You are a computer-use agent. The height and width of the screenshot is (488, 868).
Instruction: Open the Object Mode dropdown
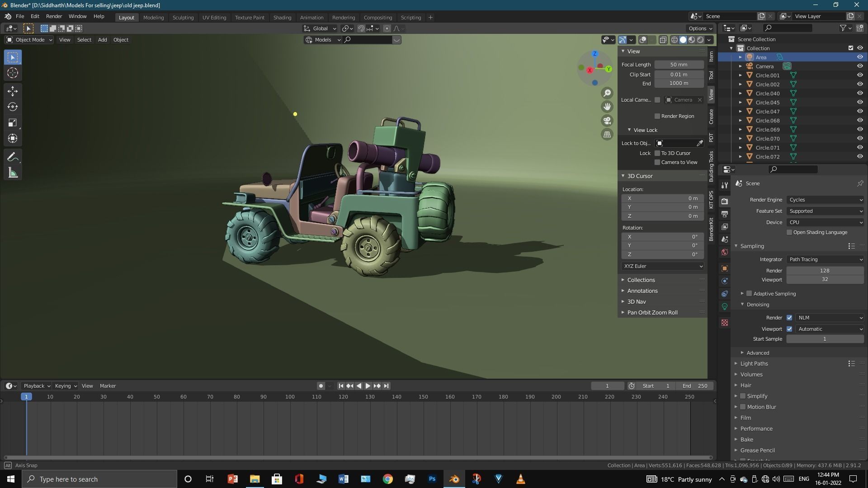click(29, 40)
